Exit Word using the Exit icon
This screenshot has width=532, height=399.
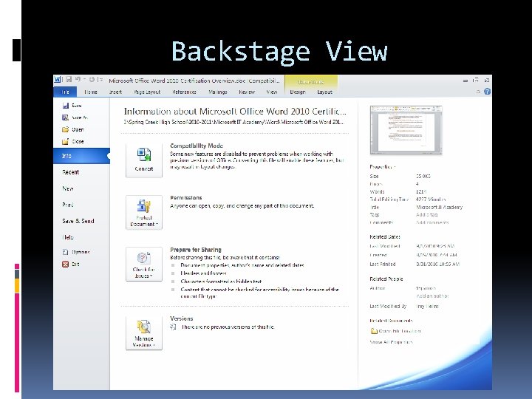pyautogui.click(x=66, y=264)
